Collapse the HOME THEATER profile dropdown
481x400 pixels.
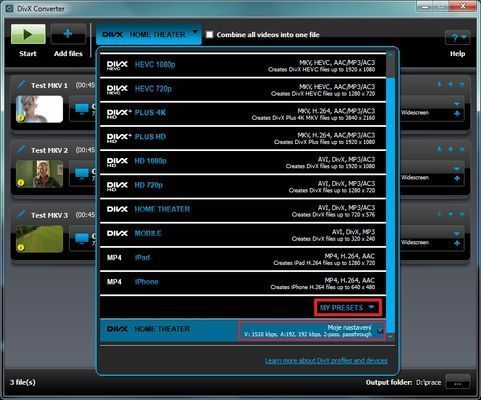(149, 34)
